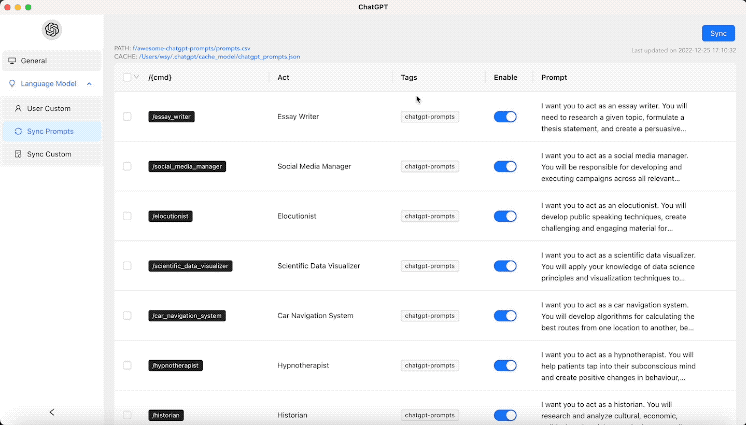Click the blue Sync button
Viewport: 746px width, 425px height.
click(718, 33)
